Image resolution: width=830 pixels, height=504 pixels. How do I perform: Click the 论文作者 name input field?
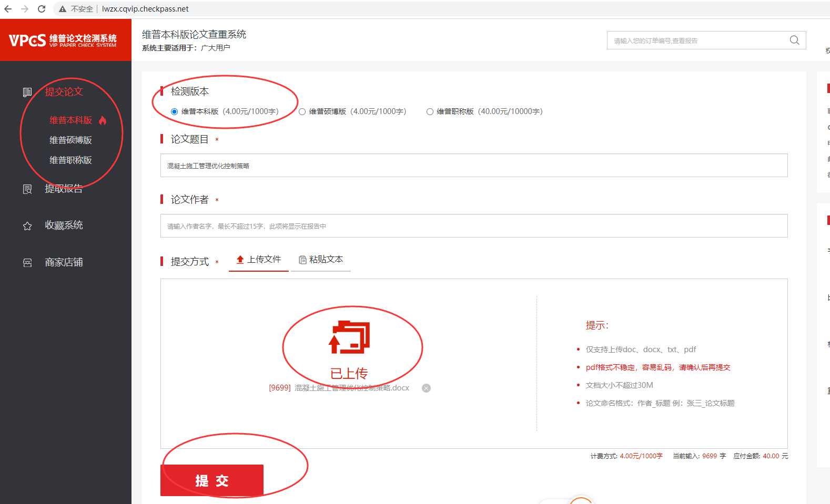[474, 226]
